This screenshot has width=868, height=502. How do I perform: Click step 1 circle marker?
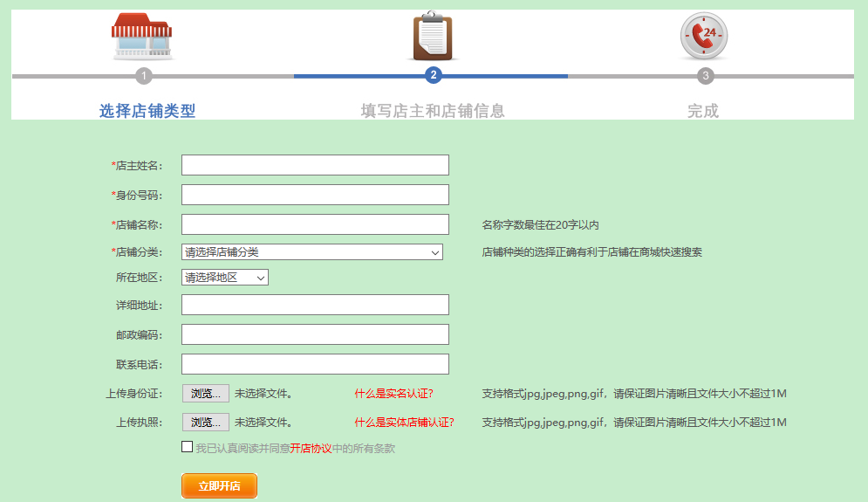tap(144, 76)
